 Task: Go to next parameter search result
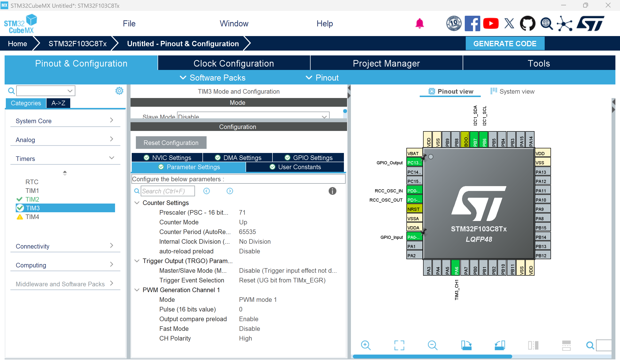pyautogui.click(x=230, y=191)
